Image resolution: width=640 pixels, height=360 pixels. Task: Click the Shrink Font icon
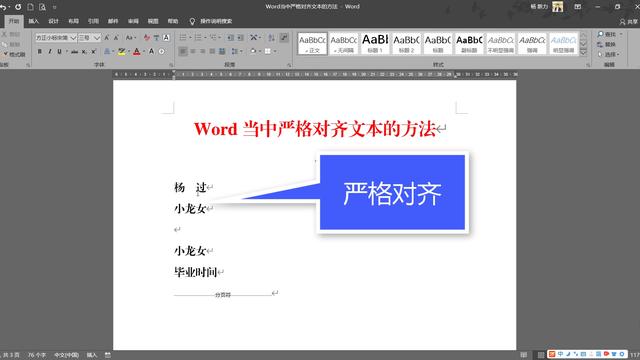pos(116,38)
